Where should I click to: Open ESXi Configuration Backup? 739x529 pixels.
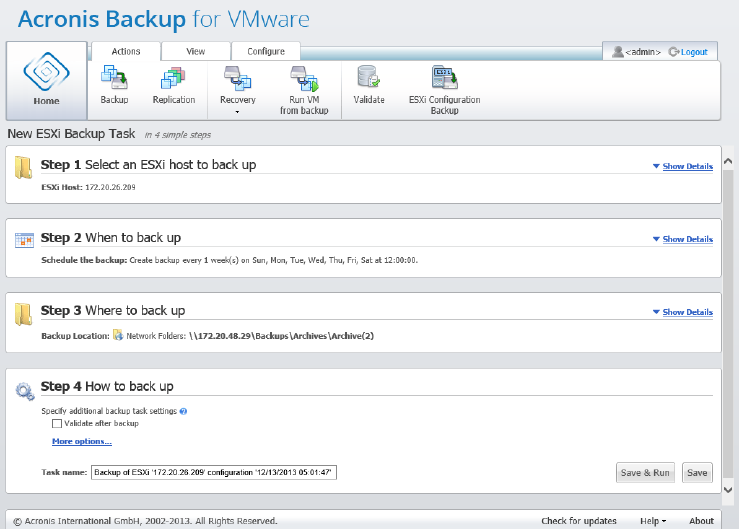[444, 85]
